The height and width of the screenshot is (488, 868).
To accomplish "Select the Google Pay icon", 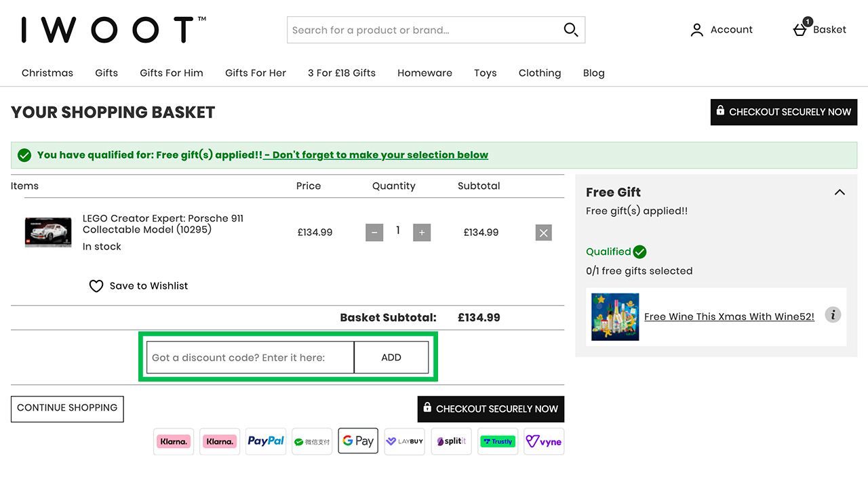I will [358, 441].
